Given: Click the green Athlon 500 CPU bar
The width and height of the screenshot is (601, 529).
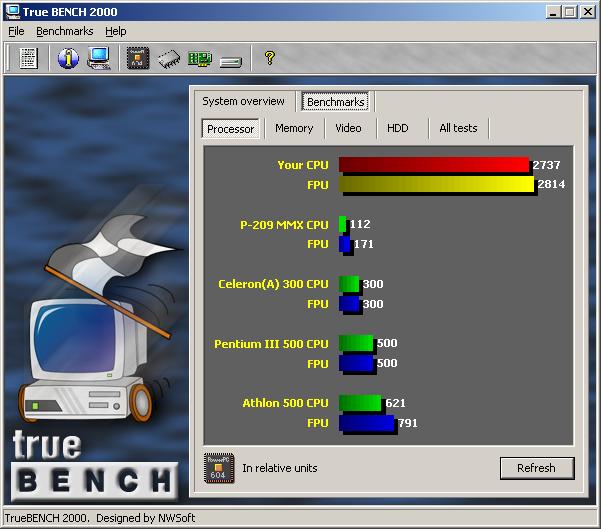Looking at the screenshot, I should point(360,403).
